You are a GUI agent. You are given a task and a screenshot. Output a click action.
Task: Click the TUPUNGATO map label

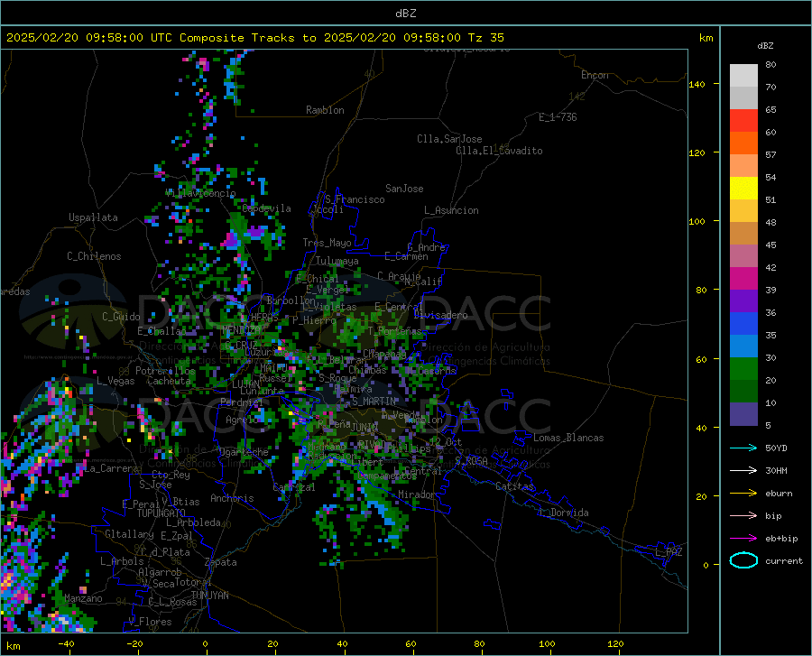(x=161, y=513)
